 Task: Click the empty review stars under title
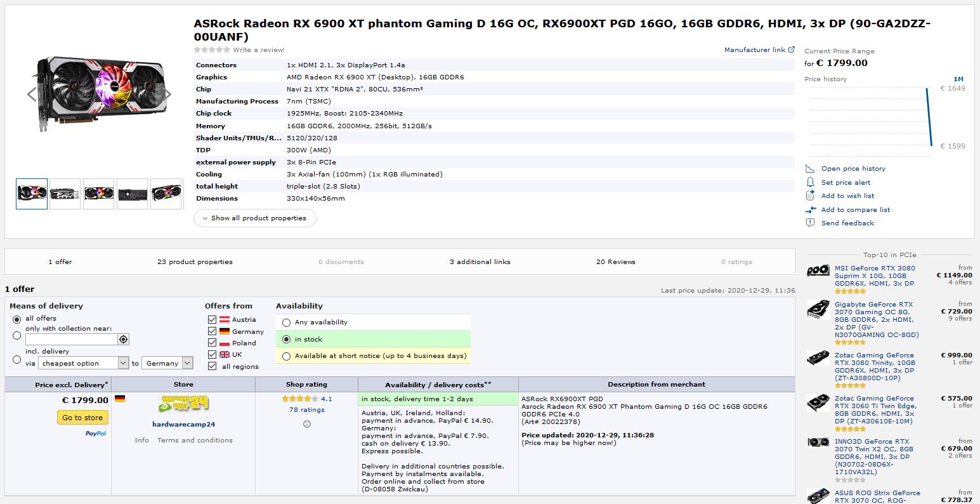click(x=212, y=50)
